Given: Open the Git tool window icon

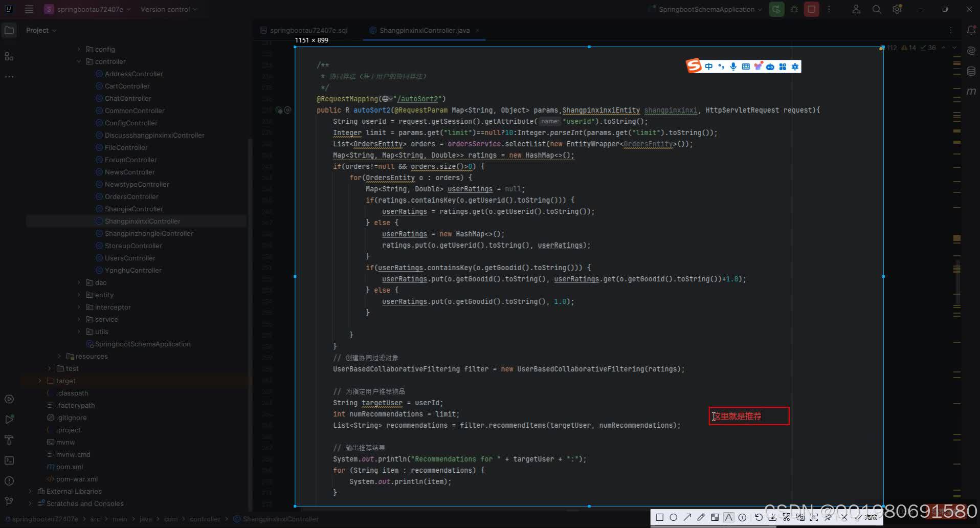Looking at the screenshot, I should 9,501.
